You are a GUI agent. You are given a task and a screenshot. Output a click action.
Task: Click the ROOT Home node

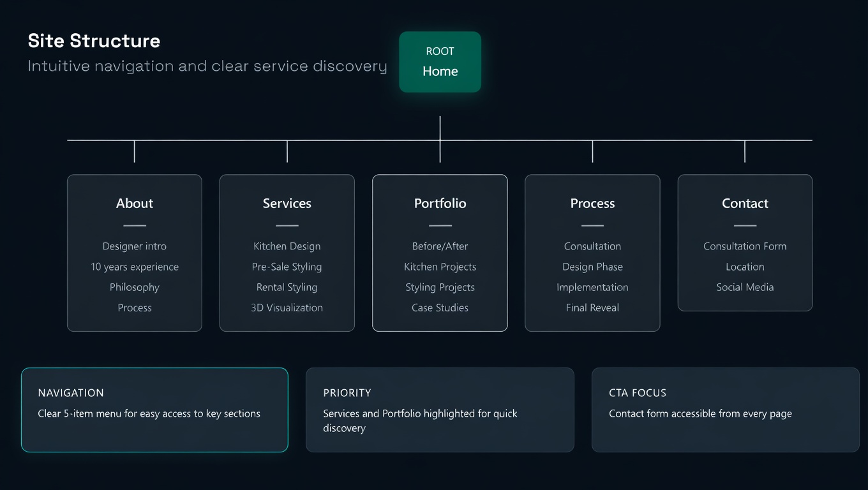[x=440, y=62]
